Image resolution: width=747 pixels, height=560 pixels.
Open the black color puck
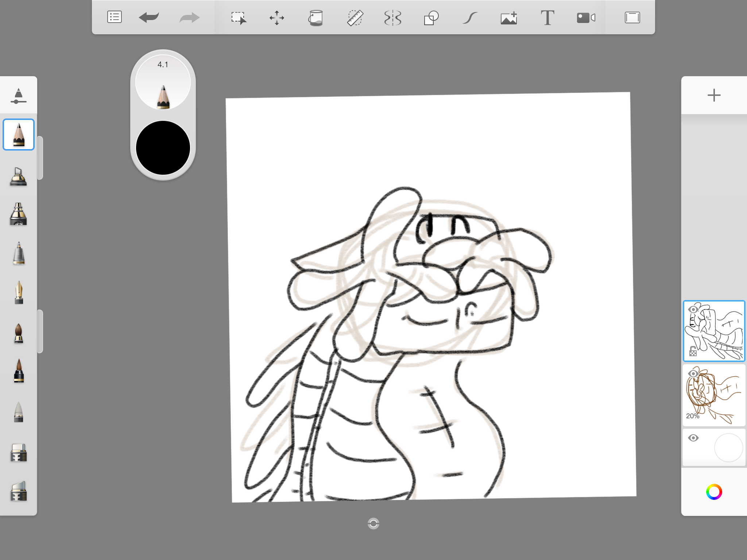163,148
